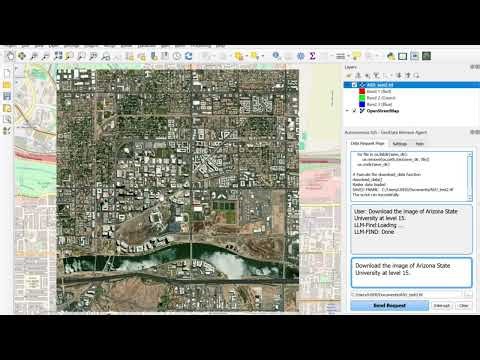The image size is (480, 360).
Task: Click the Zoom to Selection icon
Action: pos(69,56)
